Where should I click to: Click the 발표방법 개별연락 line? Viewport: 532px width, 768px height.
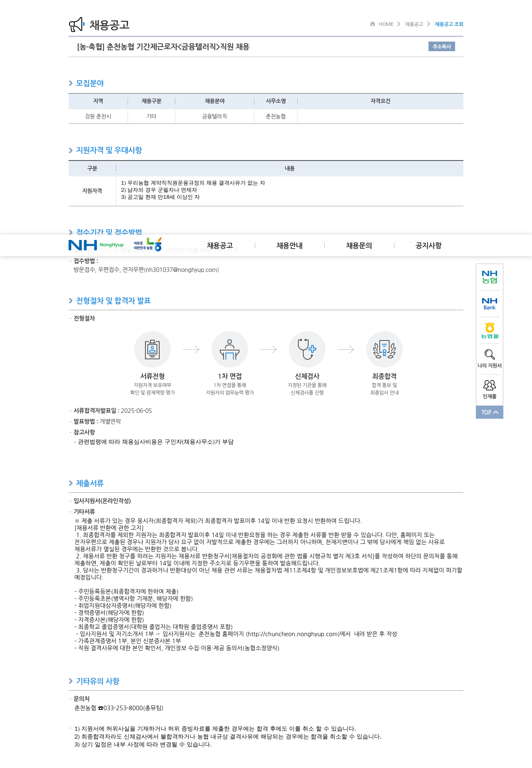[x=97, y=422]
